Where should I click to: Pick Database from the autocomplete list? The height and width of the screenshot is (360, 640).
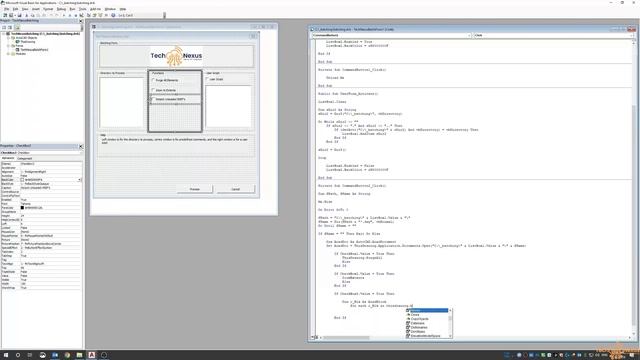coord(418,323)
